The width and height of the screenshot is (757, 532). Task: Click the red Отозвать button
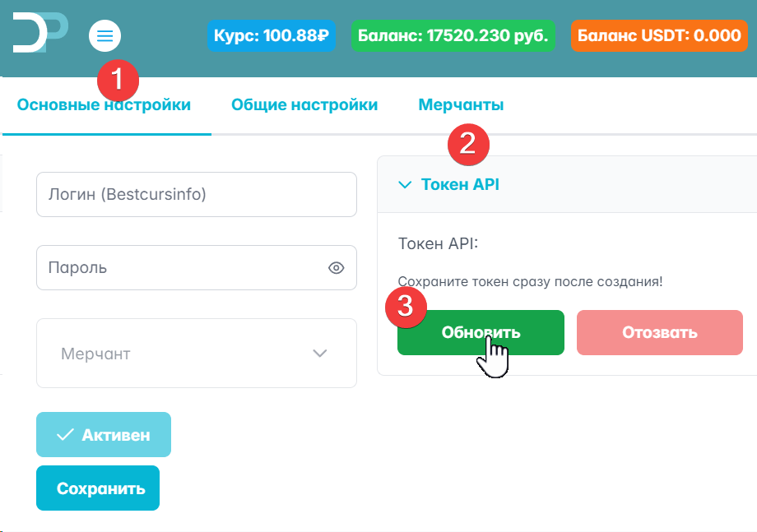pos(659,333)
